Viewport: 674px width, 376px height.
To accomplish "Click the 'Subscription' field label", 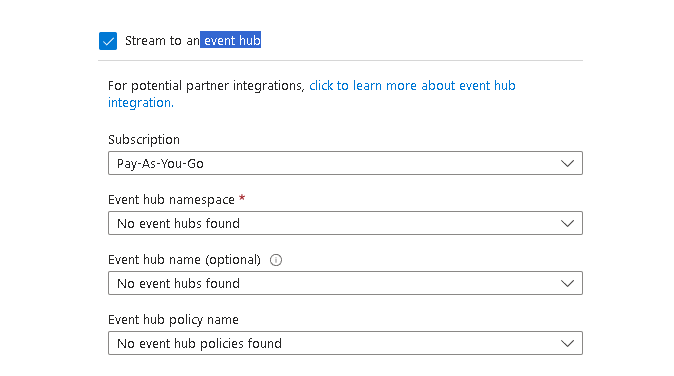I will coord(144,140).
